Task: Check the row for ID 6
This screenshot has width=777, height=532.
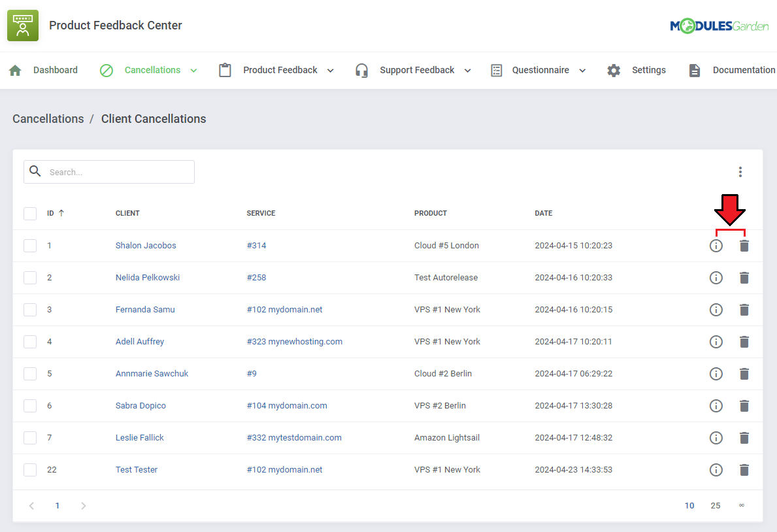Action: click(x=30, y=406)
